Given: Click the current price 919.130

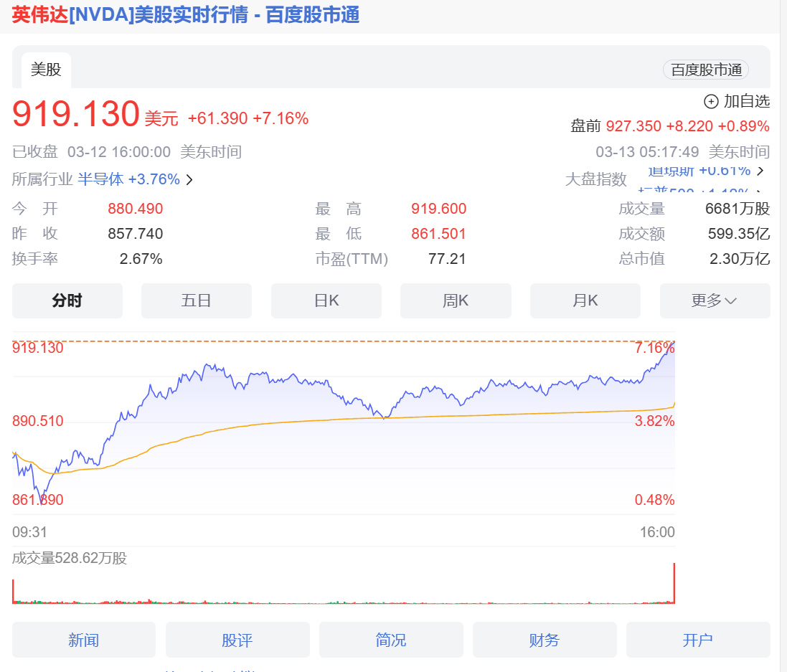Looking at the screenshot, I should pyautogui.click(x=76, y=114).
